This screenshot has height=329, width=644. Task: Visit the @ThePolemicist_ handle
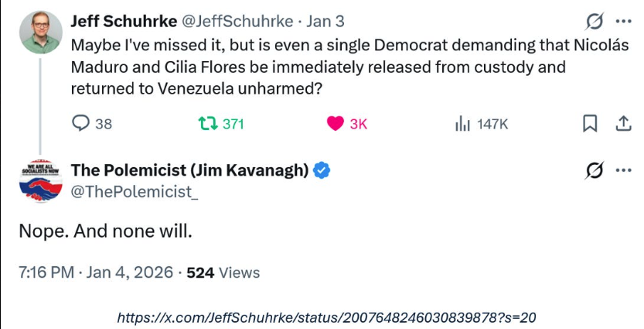[x=134, y=192]
